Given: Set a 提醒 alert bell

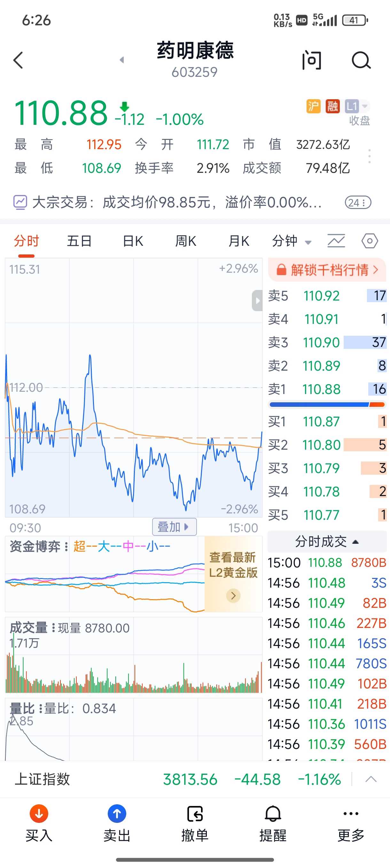Looking at the screenshot, I should (x=273, y=823).
